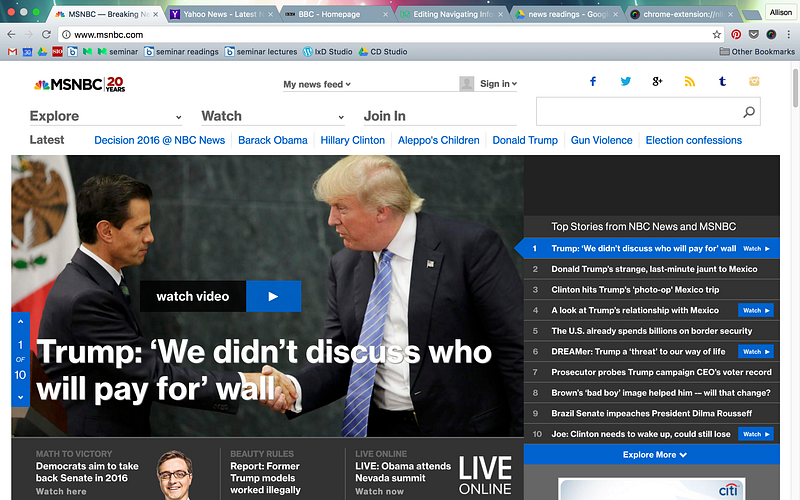The height and width of the screenshot is (500, 800).
Task: Open MSNBC Twitter bird icon
Action: coord(626,82)
